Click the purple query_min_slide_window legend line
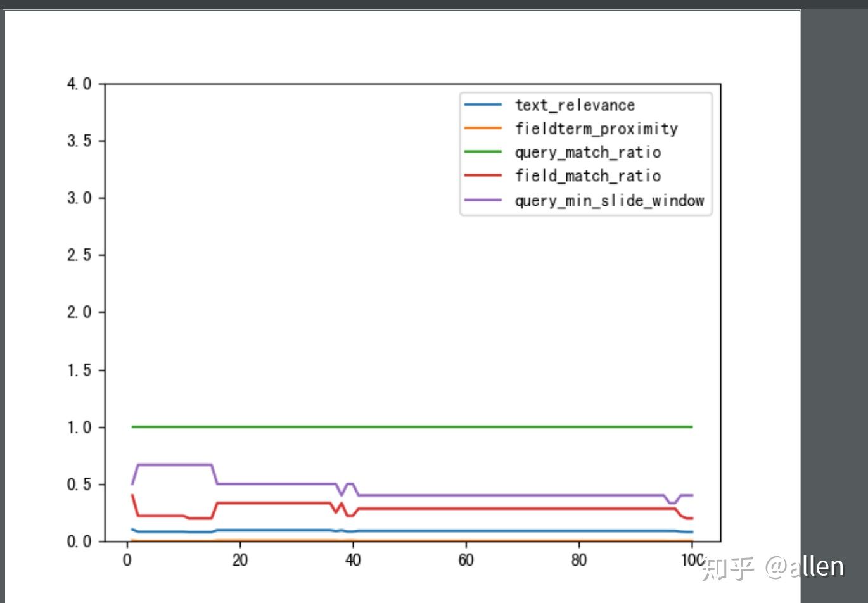 pyautogui.click(x=483, y=200)
